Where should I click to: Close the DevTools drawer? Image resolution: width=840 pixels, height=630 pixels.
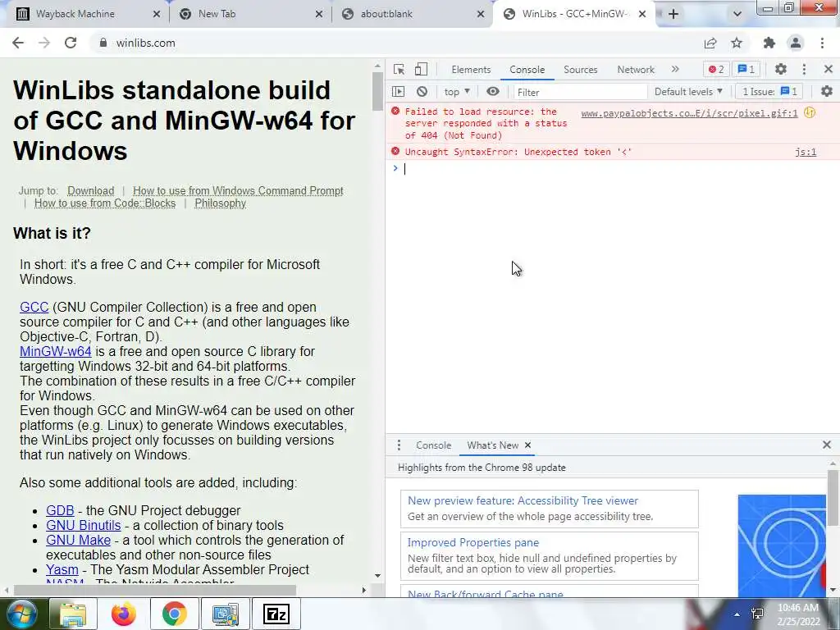coord(827,445)
